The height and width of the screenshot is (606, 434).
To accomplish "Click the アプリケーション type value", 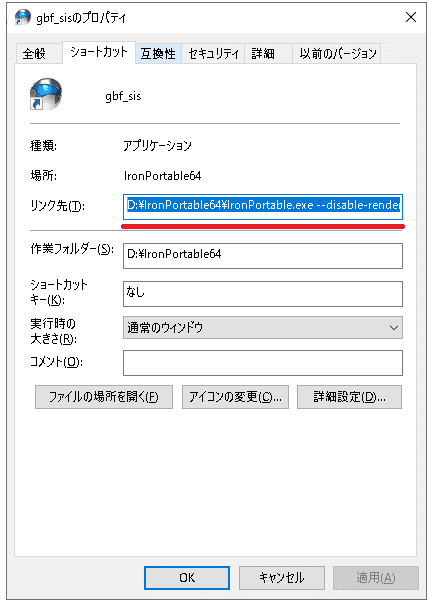I will [157, 146].
